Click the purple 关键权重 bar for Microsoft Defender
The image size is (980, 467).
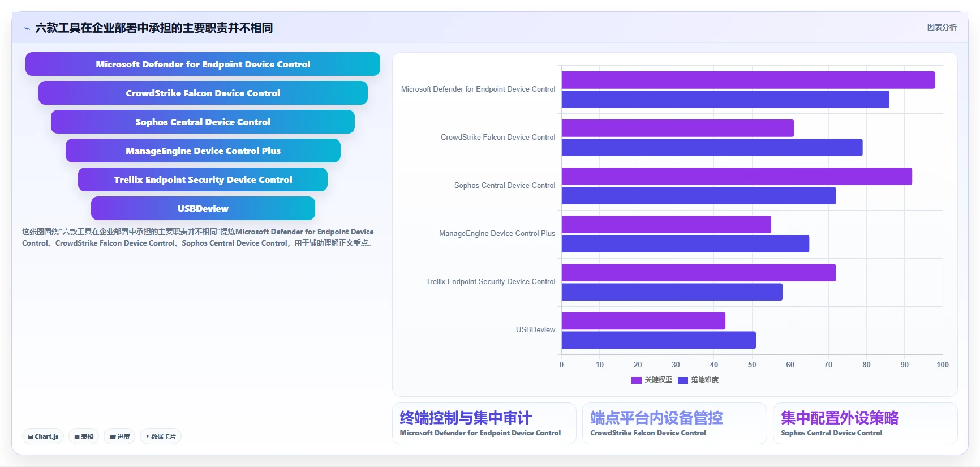[x=748, y=80]
